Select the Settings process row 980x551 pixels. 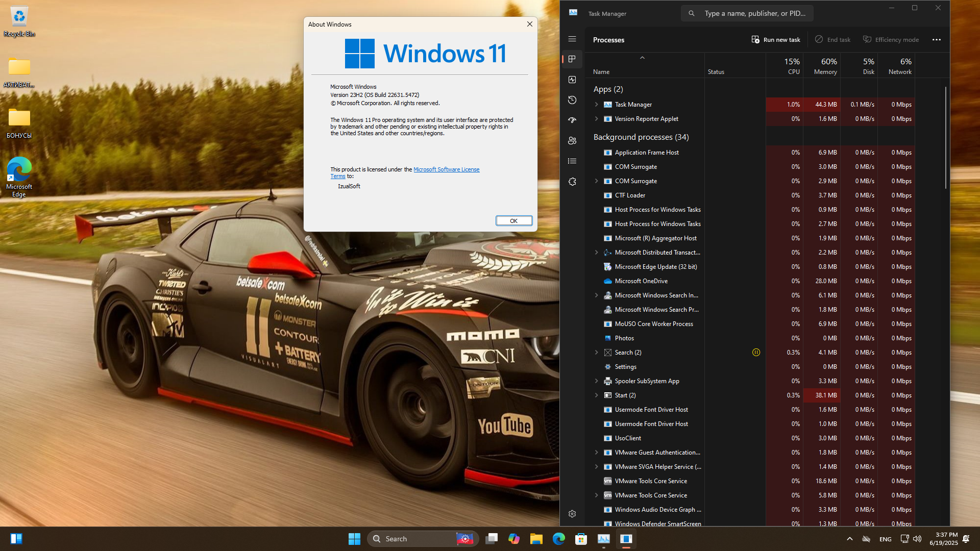pyautogui.click(x=750, y=366)
